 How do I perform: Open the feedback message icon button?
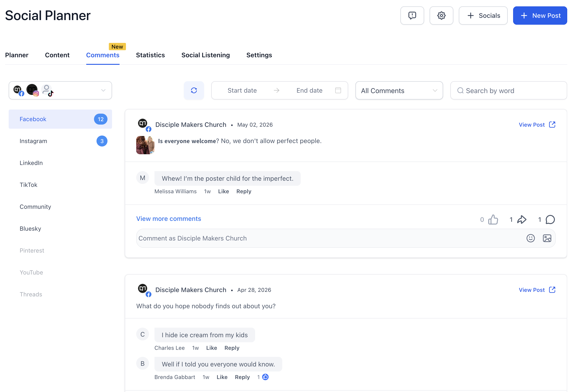(x=412, y=16)
